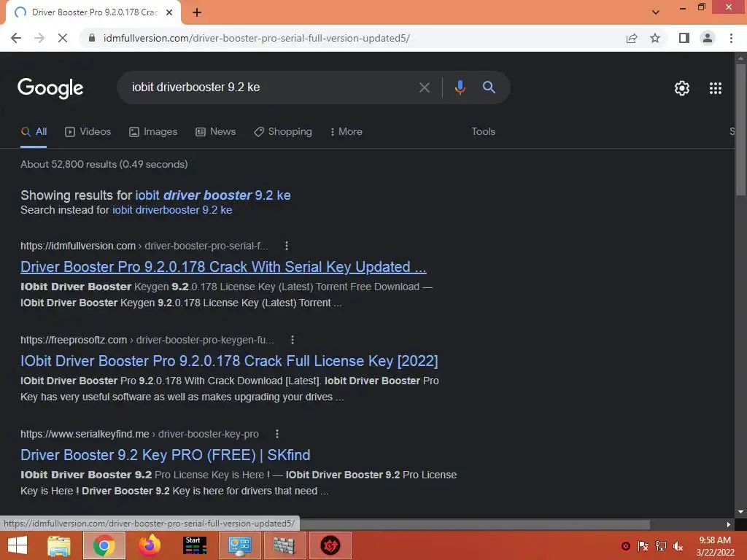Switch to the Shopping tab
Screen dimensions: 747x560
(282, 132)
